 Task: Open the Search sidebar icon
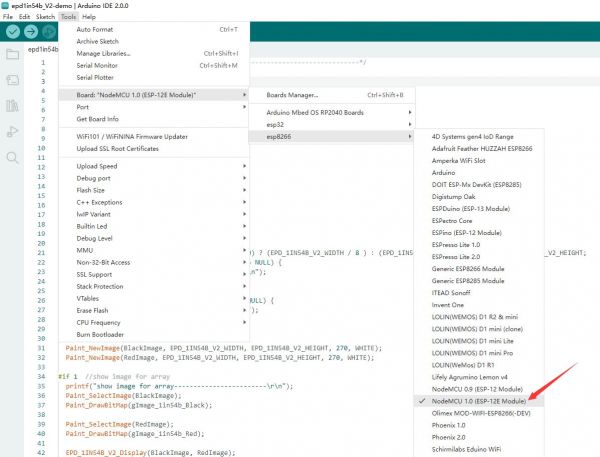pyautogui.click(x=12, y=157)
